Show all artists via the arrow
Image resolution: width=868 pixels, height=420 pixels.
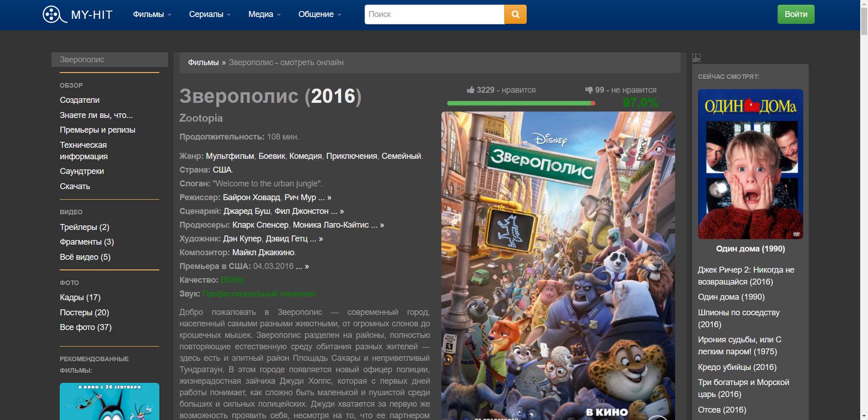click(316, 239)
